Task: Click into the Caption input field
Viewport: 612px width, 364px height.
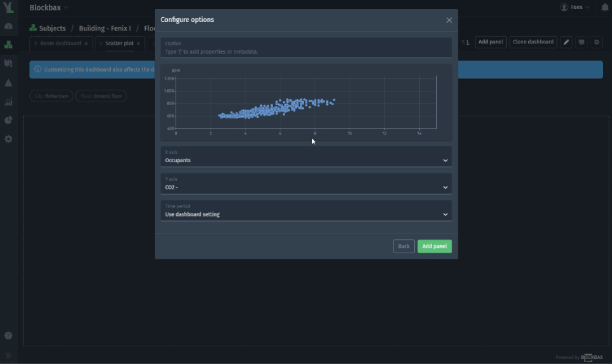Action: (x=306, y=51)
